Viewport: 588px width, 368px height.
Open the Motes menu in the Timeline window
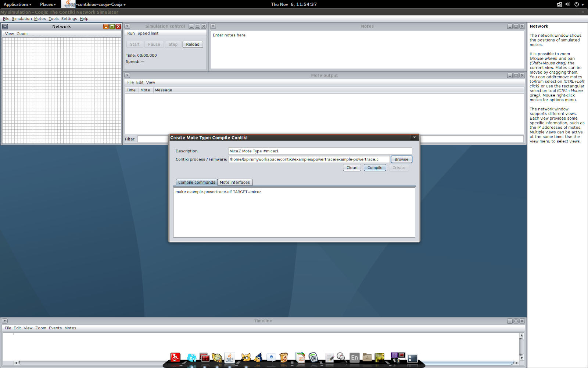coord(71,328)
